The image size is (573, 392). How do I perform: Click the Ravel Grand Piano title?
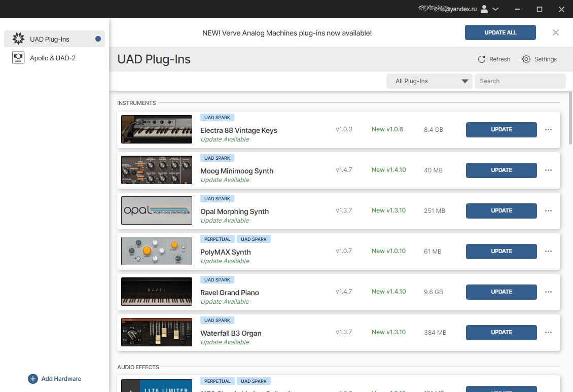230,293
